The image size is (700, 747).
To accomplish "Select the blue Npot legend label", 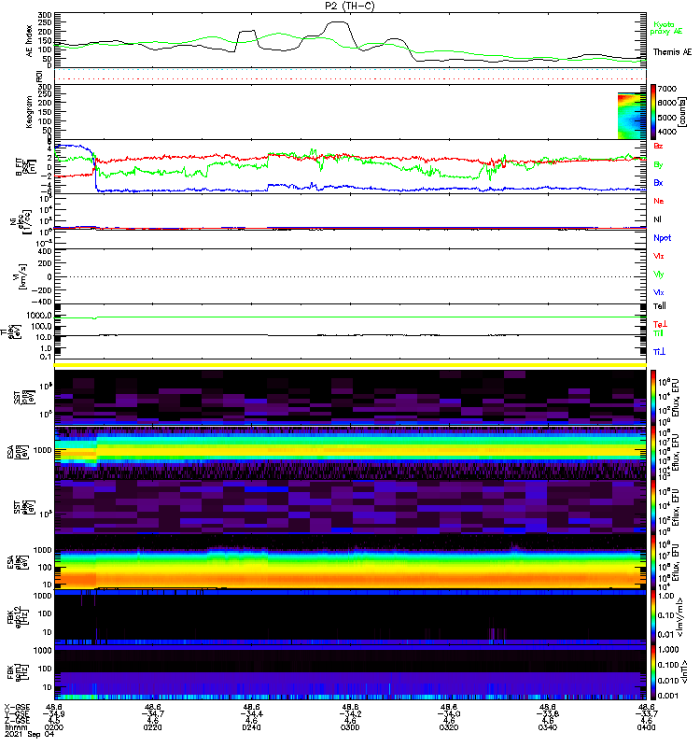I will coord(663,238).
